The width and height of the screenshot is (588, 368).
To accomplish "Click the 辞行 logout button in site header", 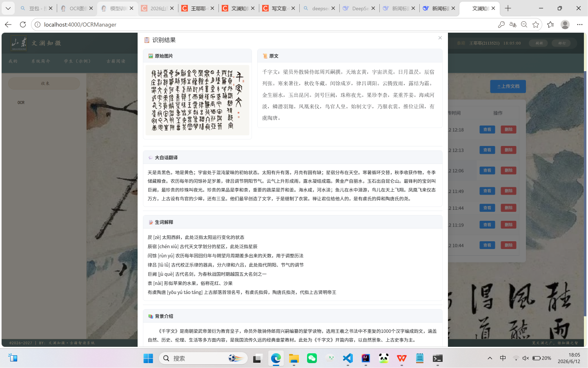I will click(x=562, y=43).
